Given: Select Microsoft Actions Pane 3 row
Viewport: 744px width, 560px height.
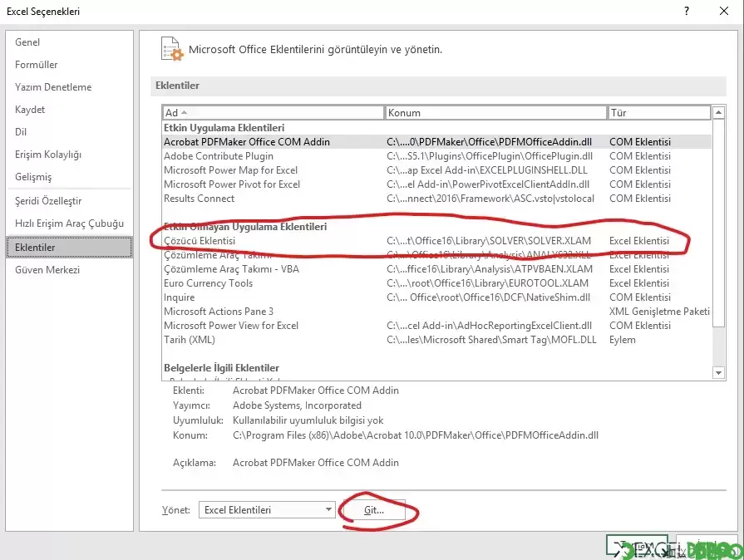Looking at the screenshot, I should tap(436, 312).
